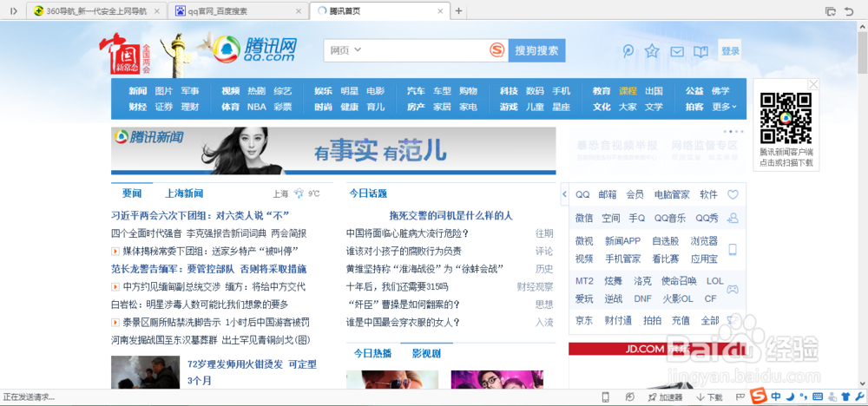
Task: Click the window list icon at top right
Action: pyautogui.click(x=830, y=11)
